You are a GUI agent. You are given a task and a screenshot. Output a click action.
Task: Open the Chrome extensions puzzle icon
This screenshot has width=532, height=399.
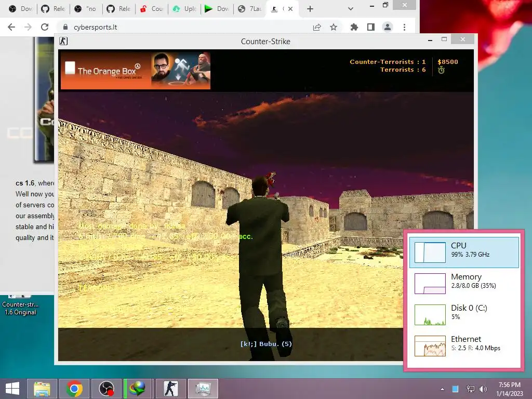[x=354, y=27]
